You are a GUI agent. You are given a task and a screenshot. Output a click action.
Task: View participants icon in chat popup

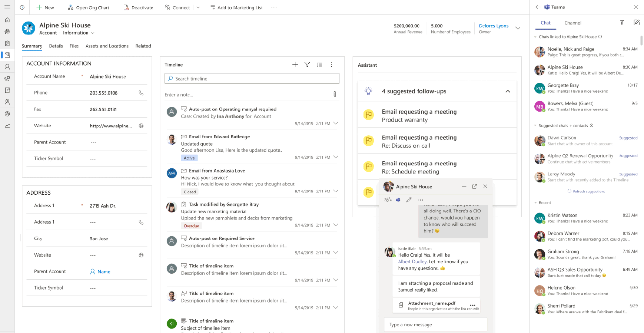point(388,200)
